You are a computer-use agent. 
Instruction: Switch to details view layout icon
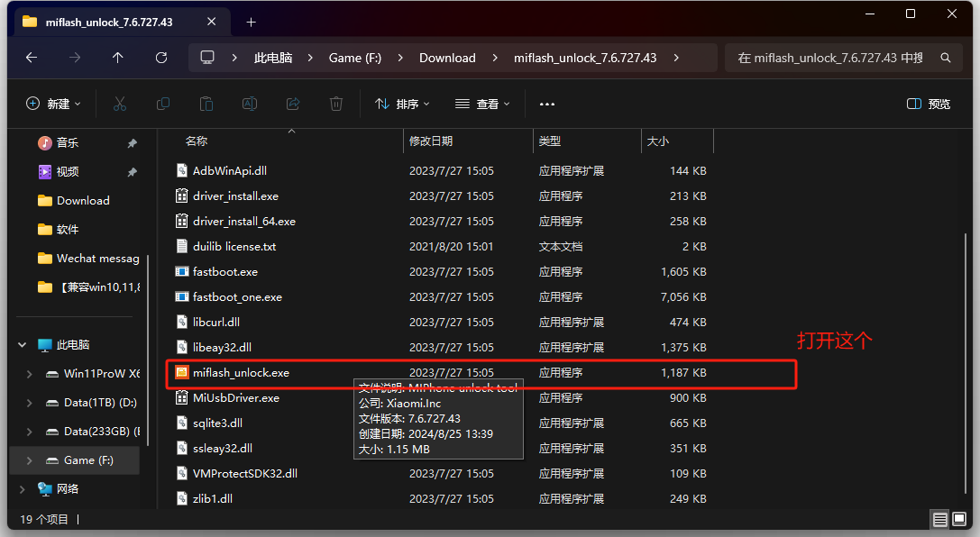(x=940, y=519)
